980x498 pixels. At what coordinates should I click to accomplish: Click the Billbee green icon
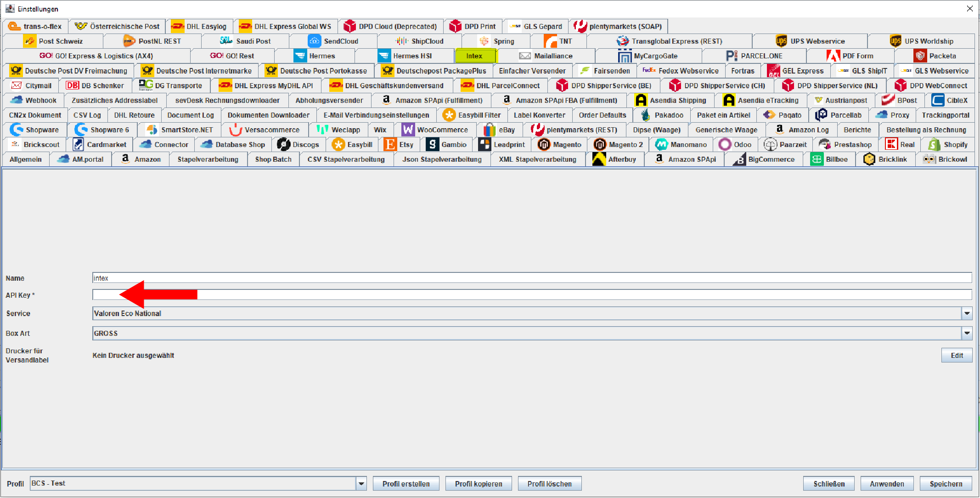(x=817, y=159)
